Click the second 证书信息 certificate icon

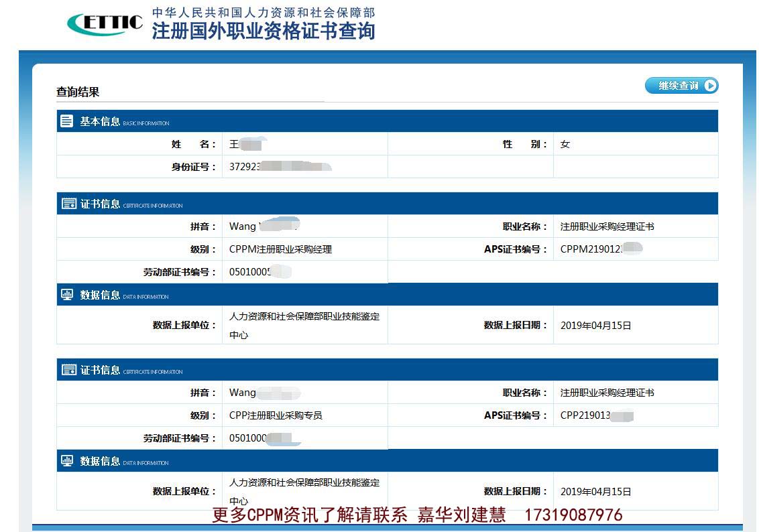(x=67, y=369)
